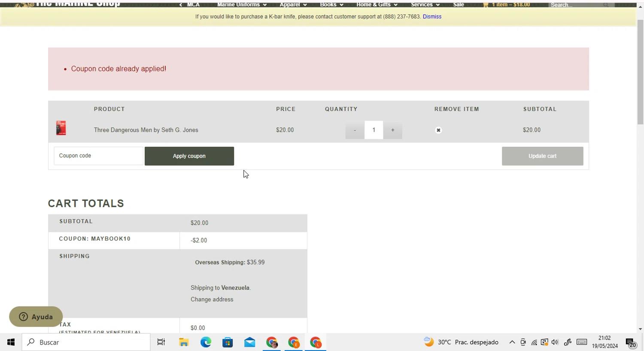644x351 pixels.
Task: Open the Sale menu item
Action: coord(459,5)
